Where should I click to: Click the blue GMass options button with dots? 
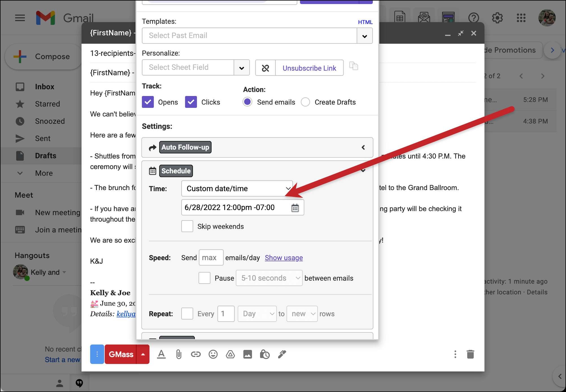[97, 354]
